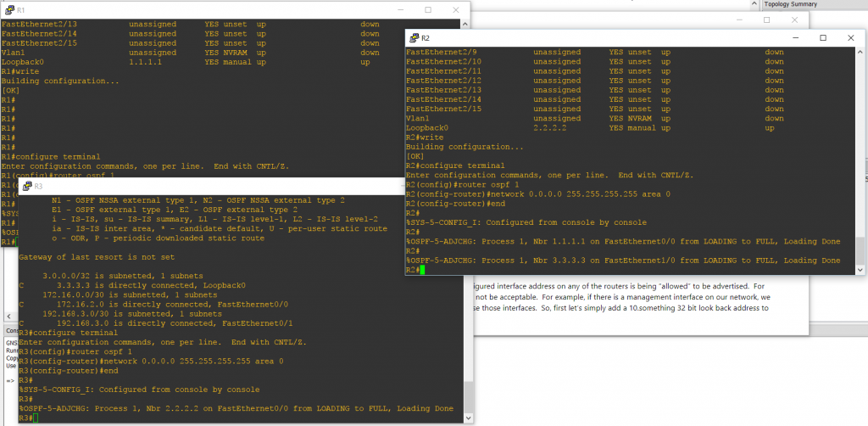Click the R1 window title text
Screen dimensions: 868x426
[x=21, y=10]
